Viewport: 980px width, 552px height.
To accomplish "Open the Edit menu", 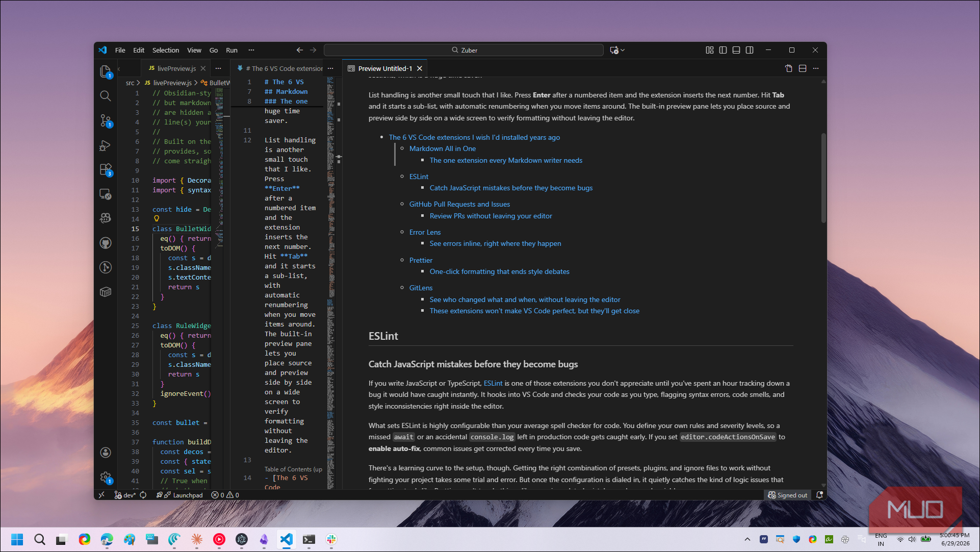I will point(139,50).
